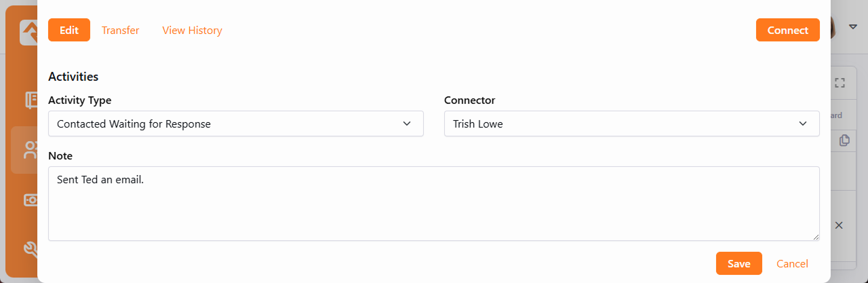Switch to the Edit tab
Screen dimensions: 868x283
(x=69, y=30)
